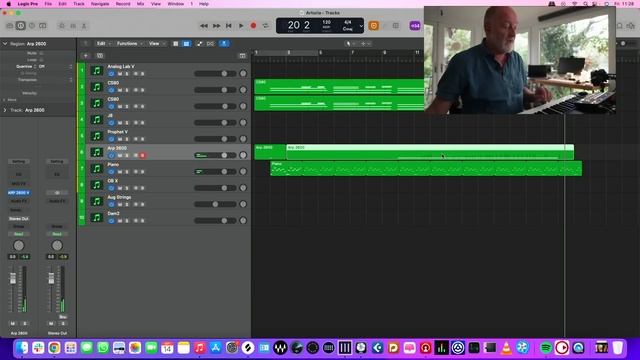Open the Record menu
640x360 pixels.
(123, 4)
